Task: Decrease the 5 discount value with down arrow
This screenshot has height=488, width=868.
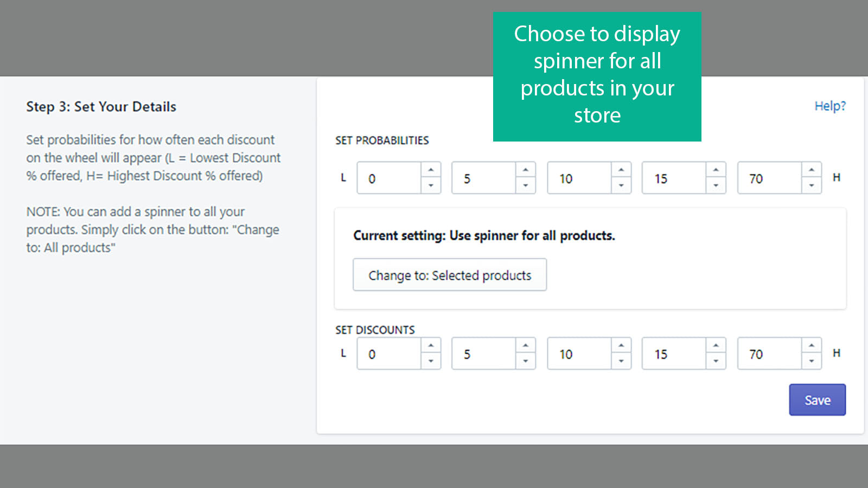Action: pyautogui.click(x=526, y=362)
